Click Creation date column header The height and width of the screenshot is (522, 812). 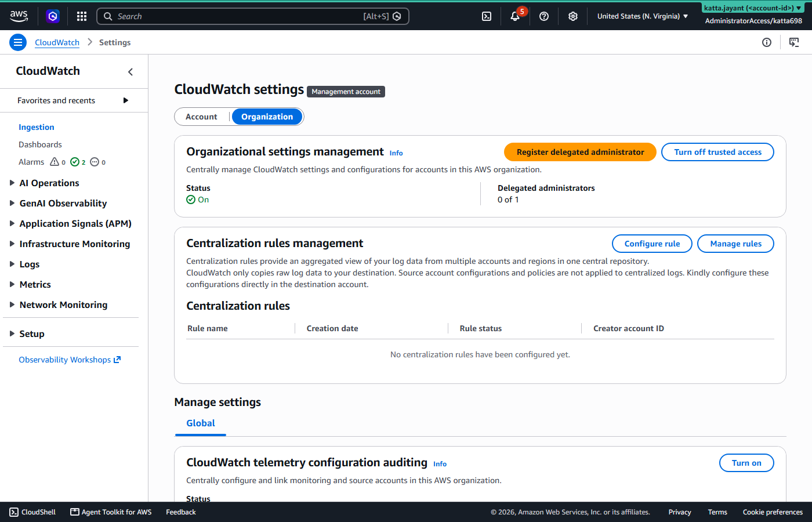332,328
